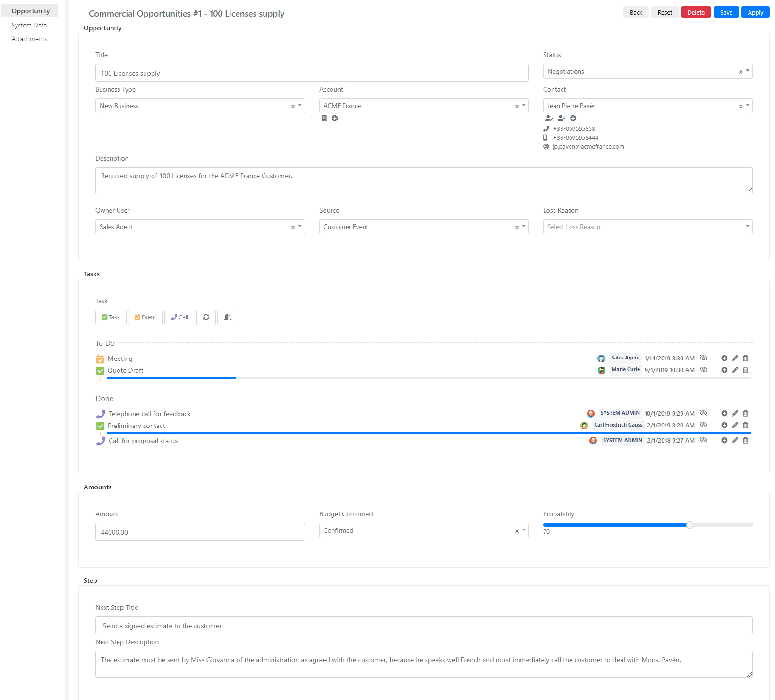The height and width of the screenshot is (700, 775).
Task: Clear the Status Negotiations selection
Action: coord(741,72)
